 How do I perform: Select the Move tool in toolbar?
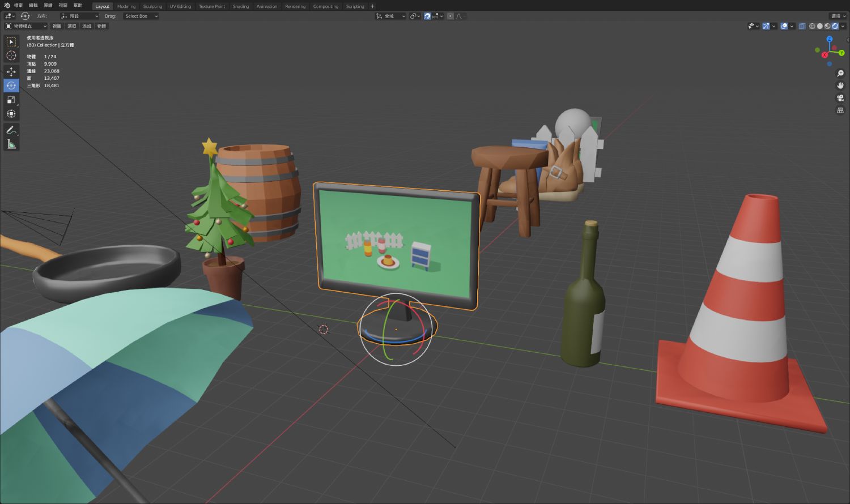pyautogui.click(x=11, y=72)
